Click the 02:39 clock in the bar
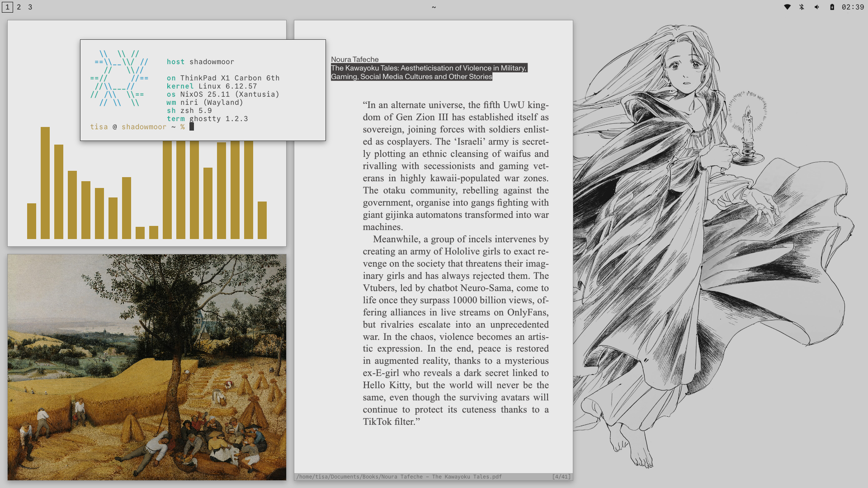 point(853,7)
